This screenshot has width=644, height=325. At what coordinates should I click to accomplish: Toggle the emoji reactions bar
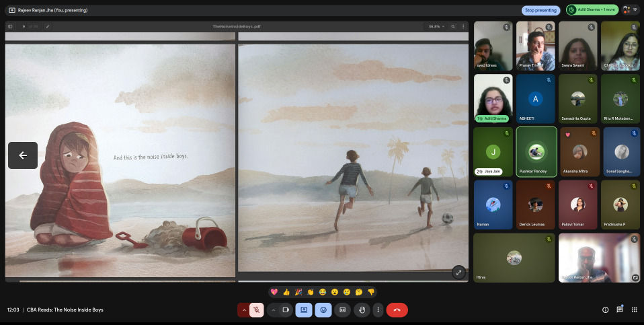(323, 310)
